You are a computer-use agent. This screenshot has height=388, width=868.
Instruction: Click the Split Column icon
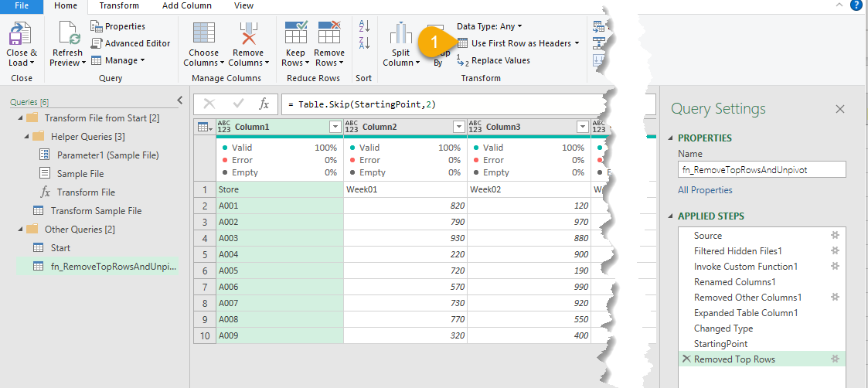400,35
